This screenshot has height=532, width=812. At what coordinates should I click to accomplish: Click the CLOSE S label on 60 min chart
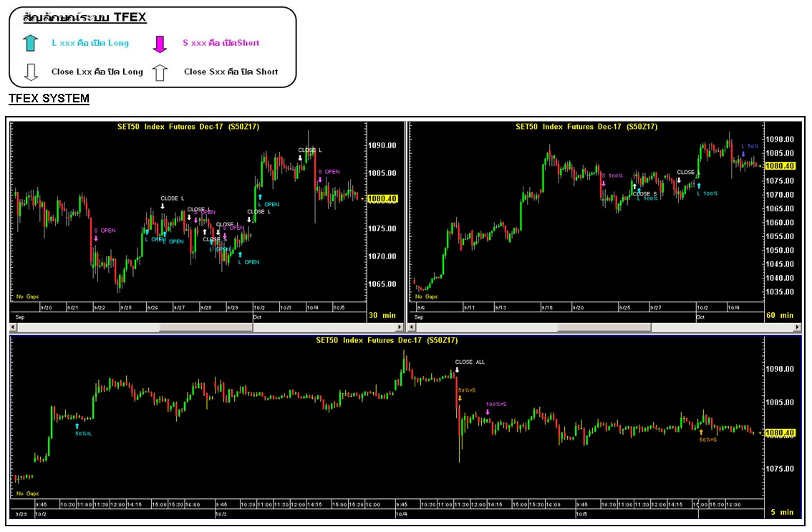(644, 194)
